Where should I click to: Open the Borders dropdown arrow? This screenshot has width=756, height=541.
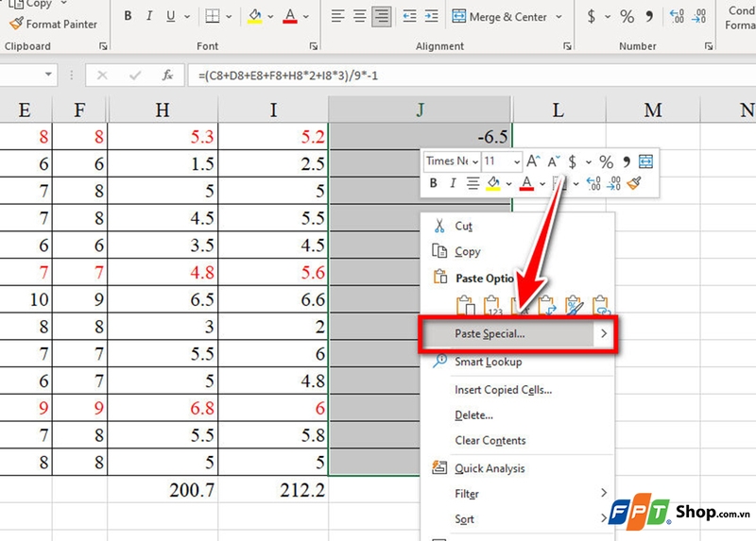pos(229,17)
